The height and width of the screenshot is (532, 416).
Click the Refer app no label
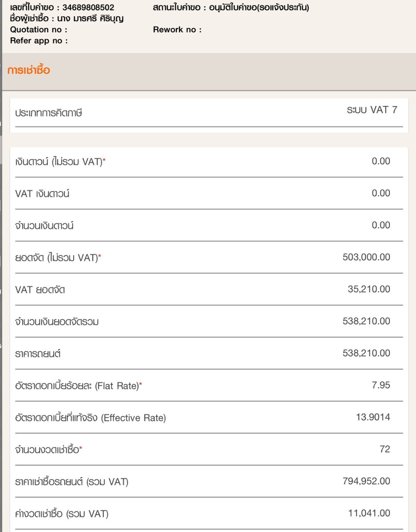[x=39, y=41]
